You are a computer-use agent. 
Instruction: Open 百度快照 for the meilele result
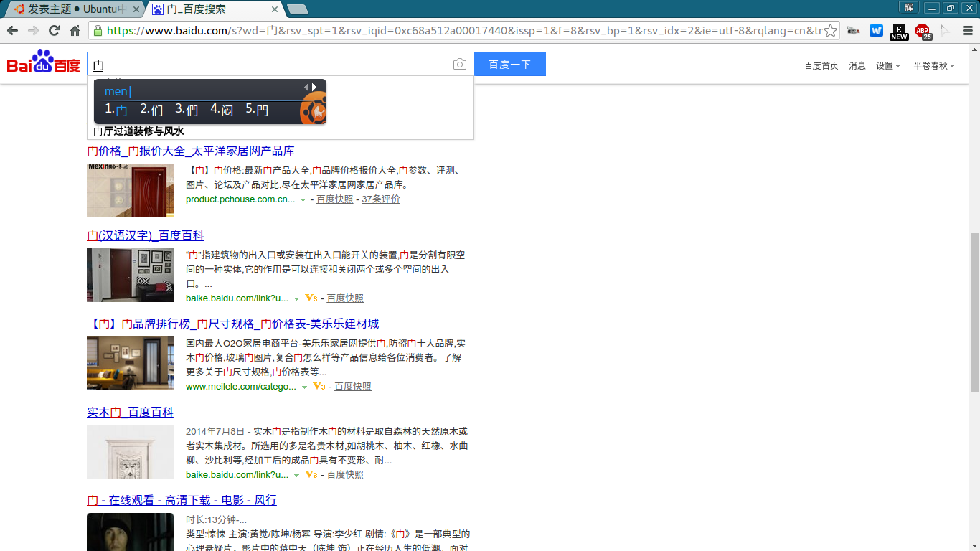pos(353,386)
